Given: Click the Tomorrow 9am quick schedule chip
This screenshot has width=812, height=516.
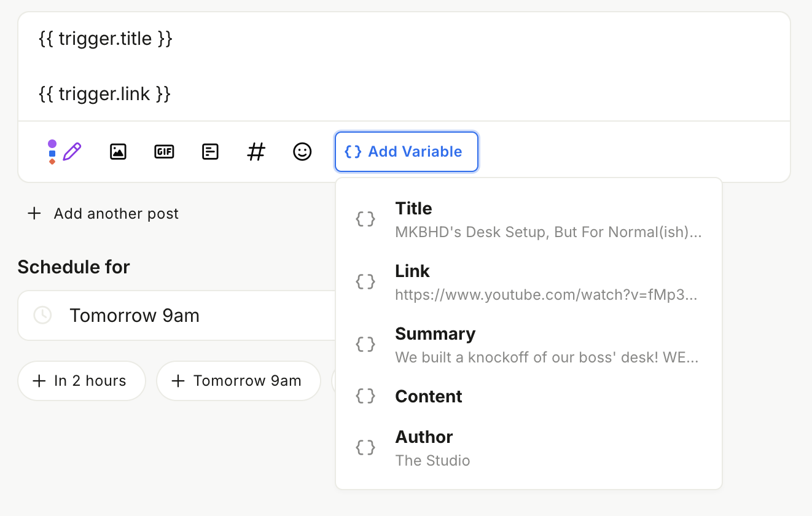Looking at the screenshot, I should pyautogui.click(x=238, y=381).
